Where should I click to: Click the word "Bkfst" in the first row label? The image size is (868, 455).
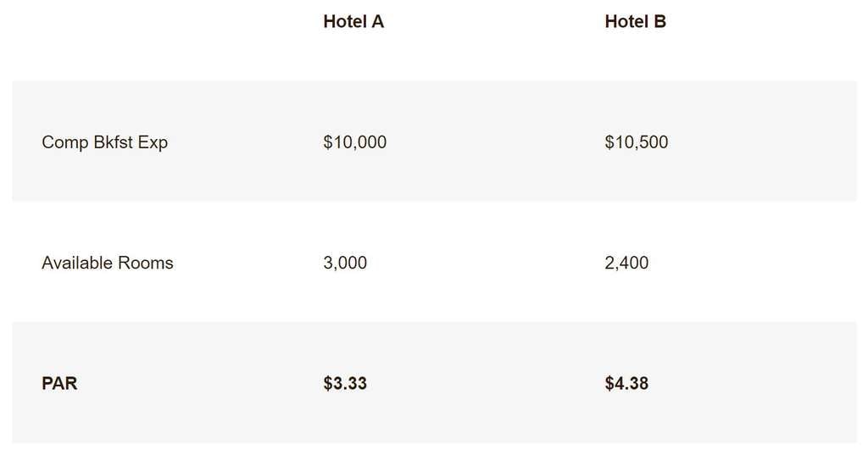coord(113,142)
